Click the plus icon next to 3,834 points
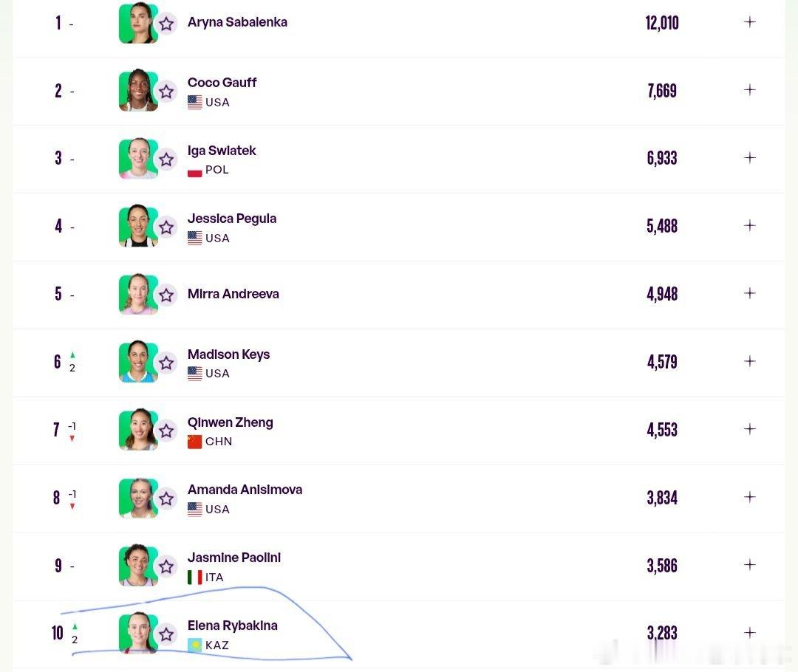 tap(750, 497)
